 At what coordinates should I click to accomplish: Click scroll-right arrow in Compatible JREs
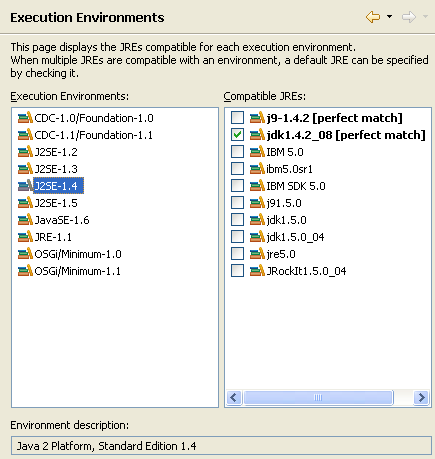tap(421, 397)
